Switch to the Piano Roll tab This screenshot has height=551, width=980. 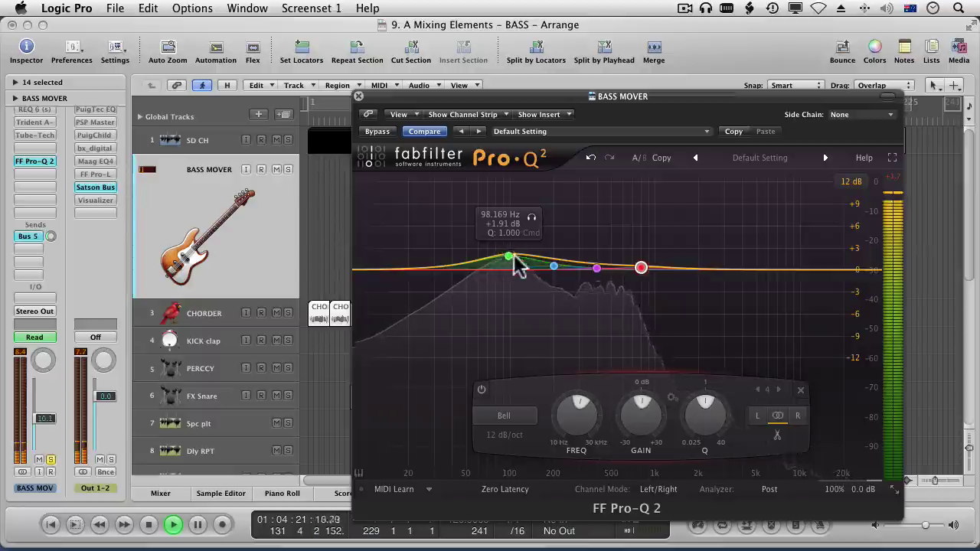[283, 494]
